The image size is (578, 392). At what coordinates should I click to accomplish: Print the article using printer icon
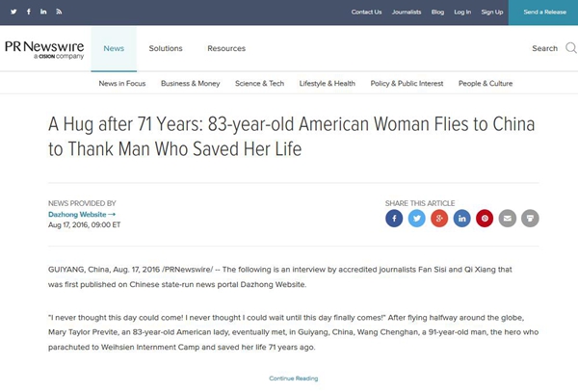(x=530, y=218)
